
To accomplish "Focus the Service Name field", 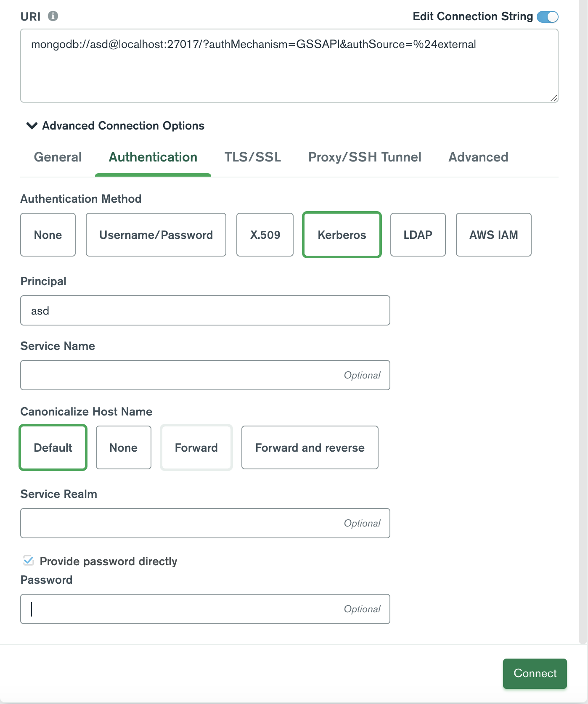I will point(205,375).
